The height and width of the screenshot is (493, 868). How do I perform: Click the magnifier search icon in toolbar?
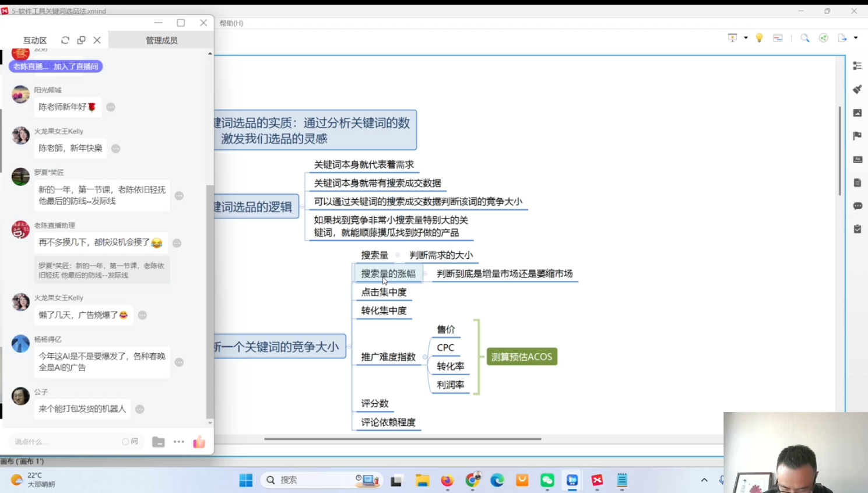point(804,38)
